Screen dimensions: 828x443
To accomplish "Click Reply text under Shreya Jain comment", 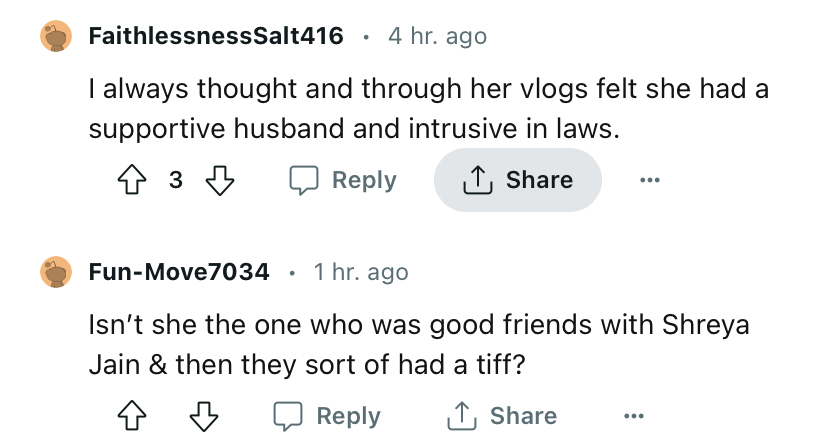I will click(x=348, y=416).
